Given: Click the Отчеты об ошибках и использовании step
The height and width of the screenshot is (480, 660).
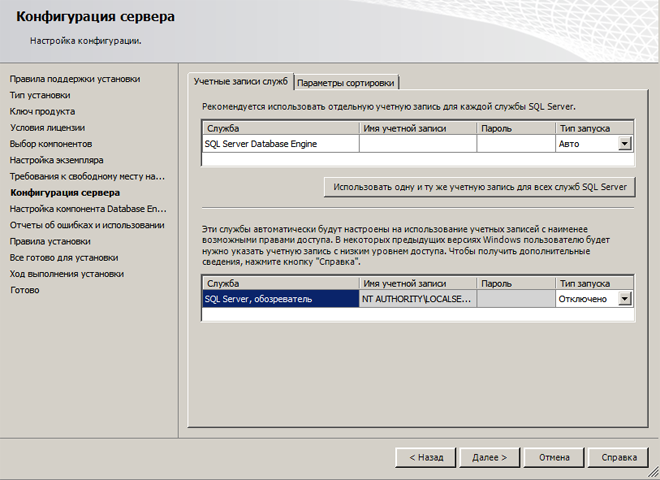Looking at the screenshot, I should pyautogui.click(x=87, y=225).
